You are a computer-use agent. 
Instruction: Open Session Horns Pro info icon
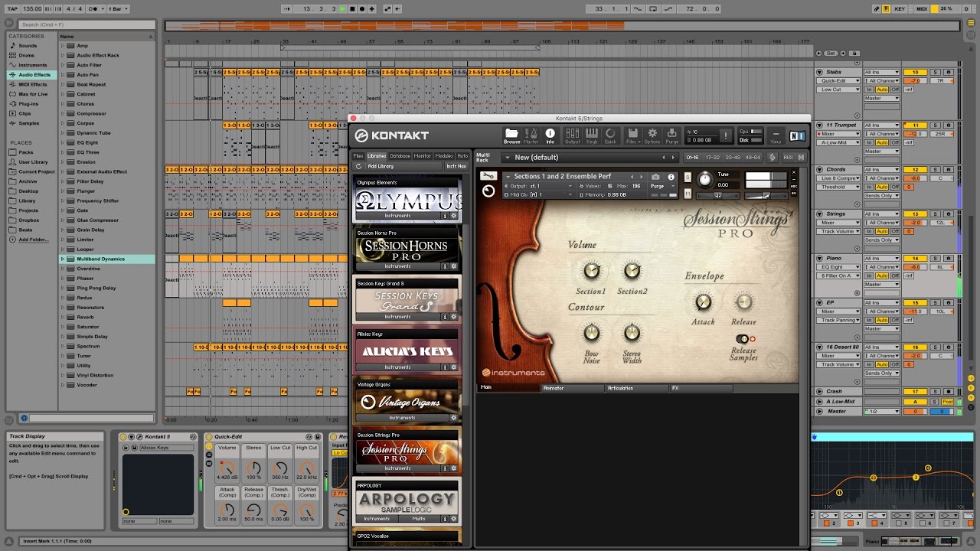[446, 266]
